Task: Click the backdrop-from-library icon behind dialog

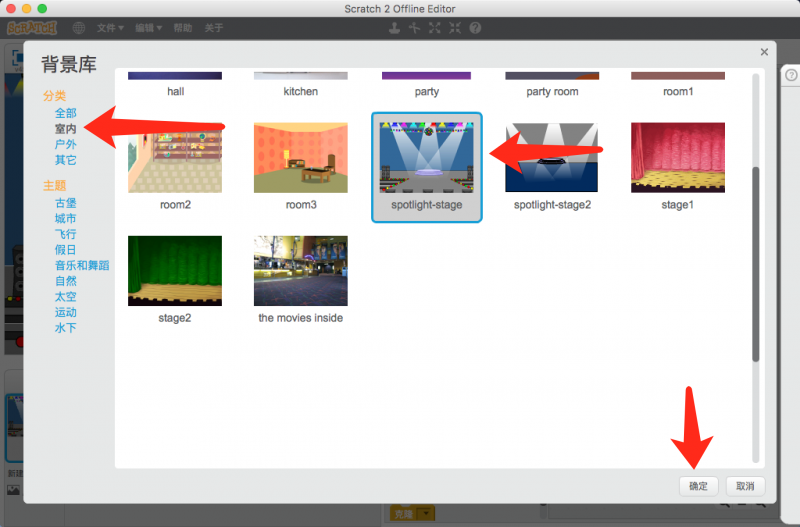Action: pyautogui.click(x=13, y=490)
